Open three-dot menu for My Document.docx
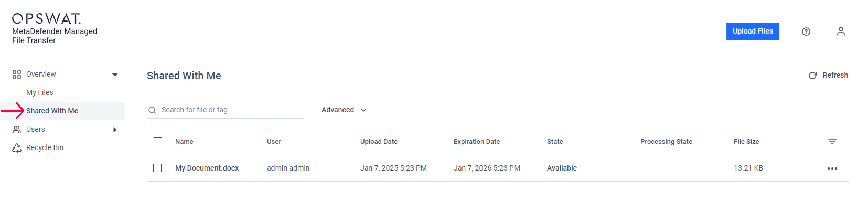This screenshot has width=868, height=222. pos(832,168)
